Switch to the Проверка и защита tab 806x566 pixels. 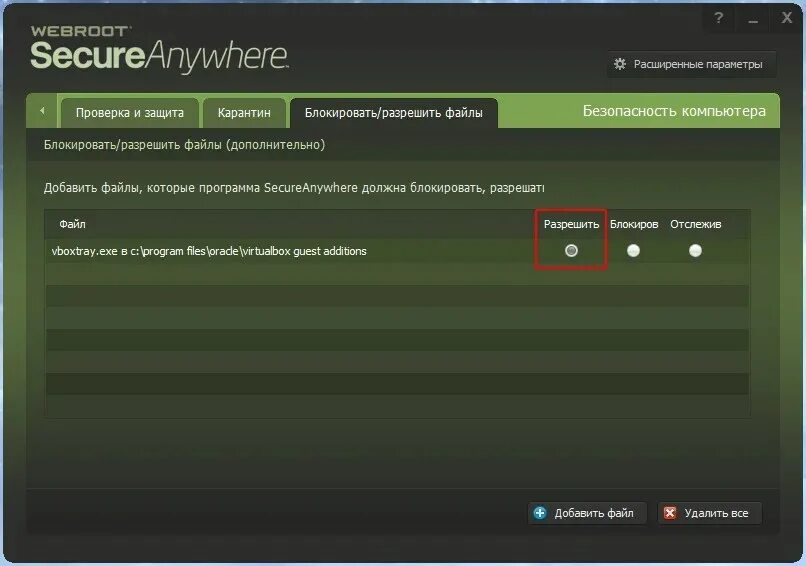130,113
